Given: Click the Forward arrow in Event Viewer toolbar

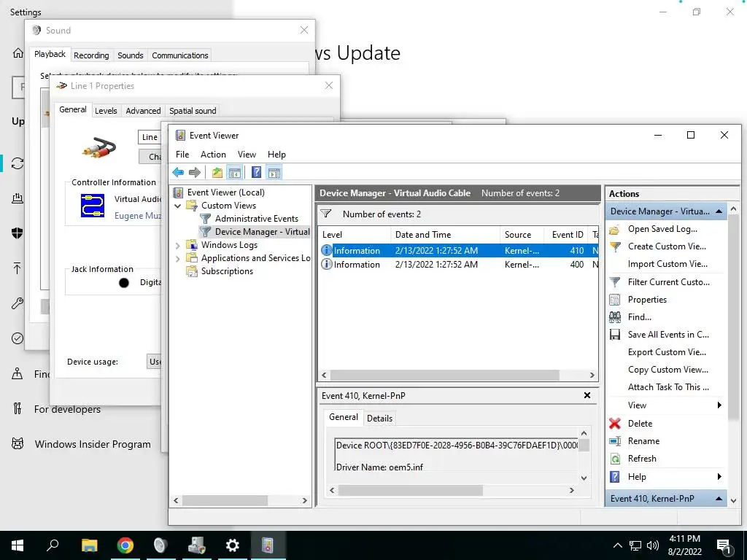Looking at the screenshot, I should [194, 172].
